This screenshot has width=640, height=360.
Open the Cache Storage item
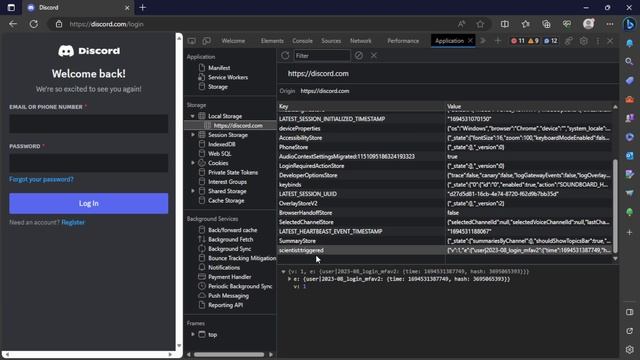coord(226,200)
